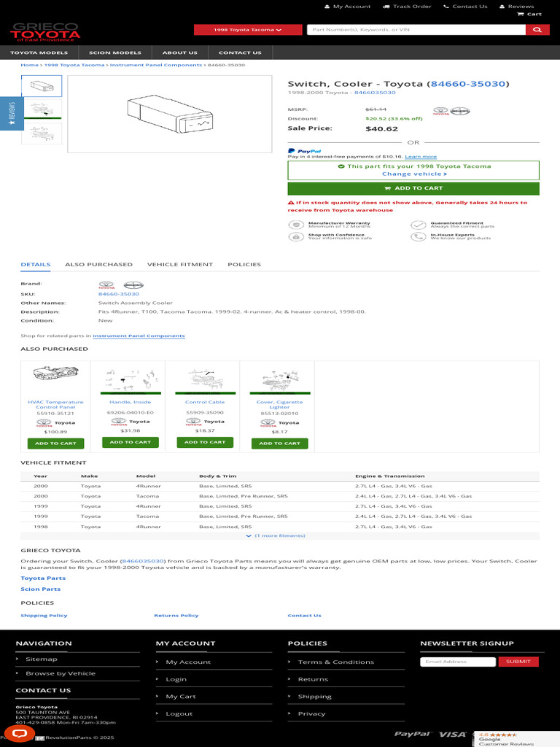Focus newsletter Email Address field
The width and height of the screenshot is (560, 747).
[x=458, y=662]
